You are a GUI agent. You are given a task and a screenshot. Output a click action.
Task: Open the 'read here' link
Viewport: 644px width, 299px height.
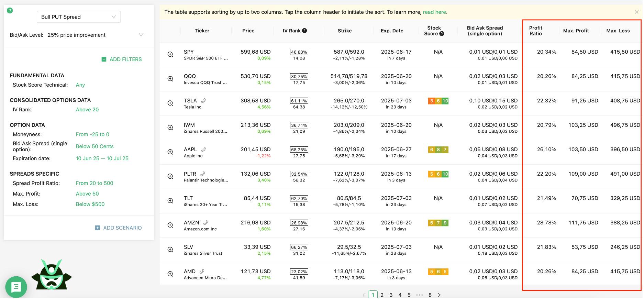click(x=434, y=12)
